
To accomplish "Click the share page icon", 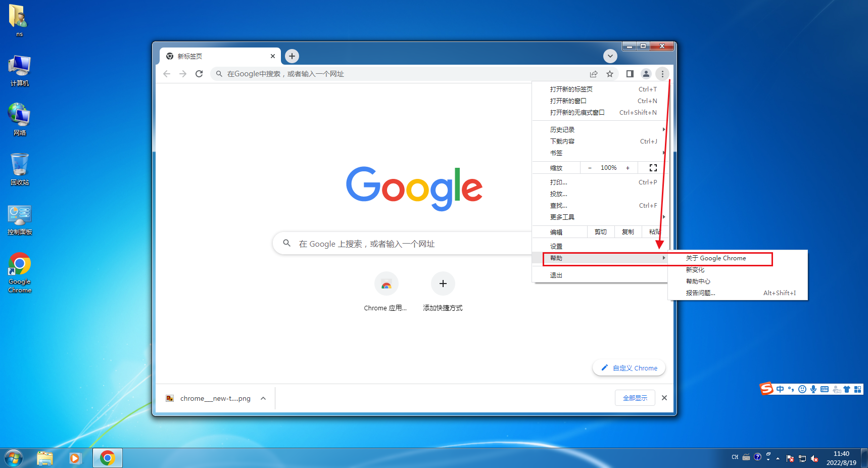I will click(x=594, y=74).
